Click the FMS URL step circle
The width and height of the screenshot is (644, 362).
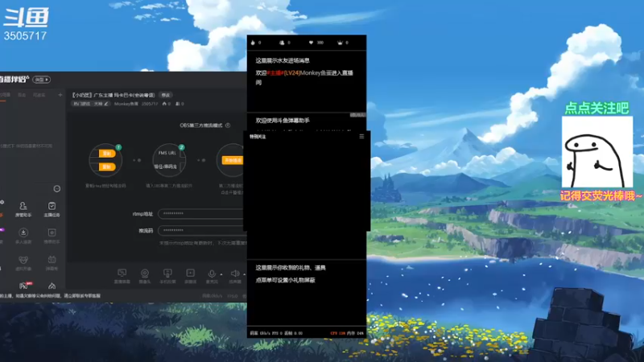click(x=169, y=160)
